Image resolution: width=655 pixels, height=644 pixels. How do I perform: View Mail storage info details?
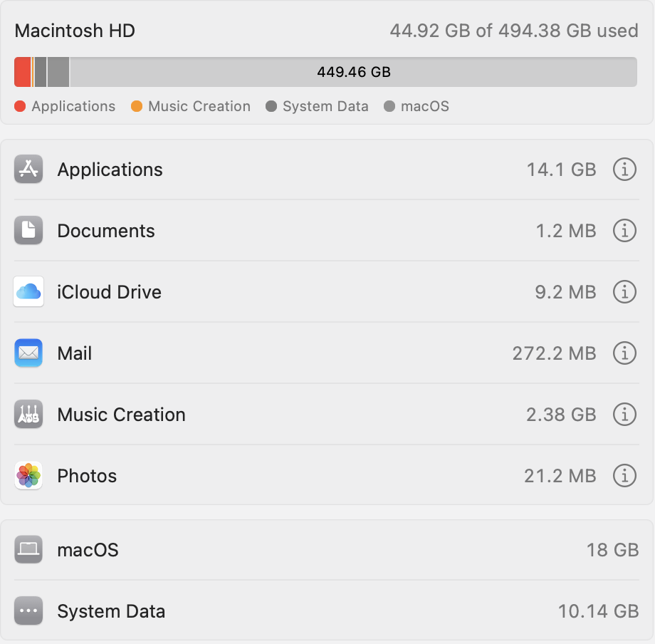click(x=624, y=353)
